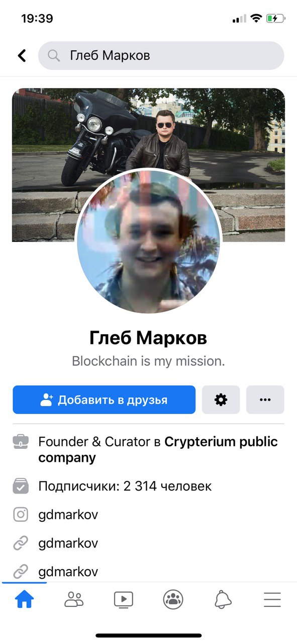Tap the Instagram icon beside gdmarkov
Viewport: 297px width, 644px height.
pyautogui.click(x=21, y=515)
